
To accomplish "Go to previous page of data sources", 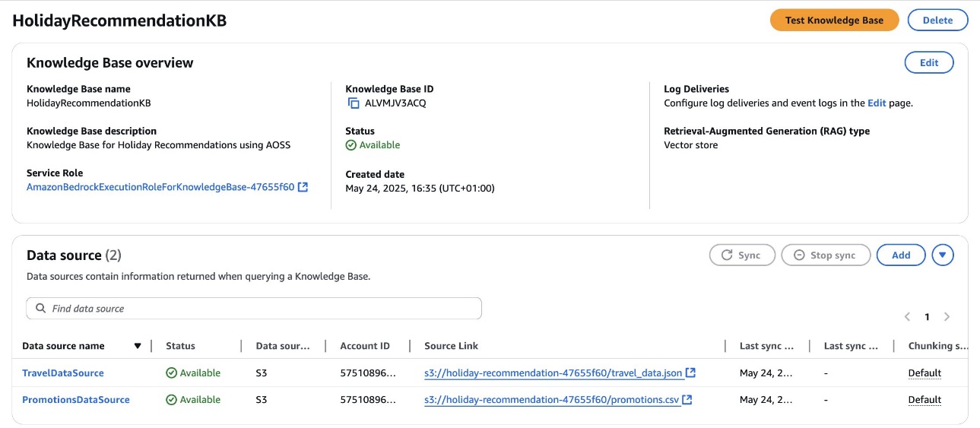I will coord(907,317).
